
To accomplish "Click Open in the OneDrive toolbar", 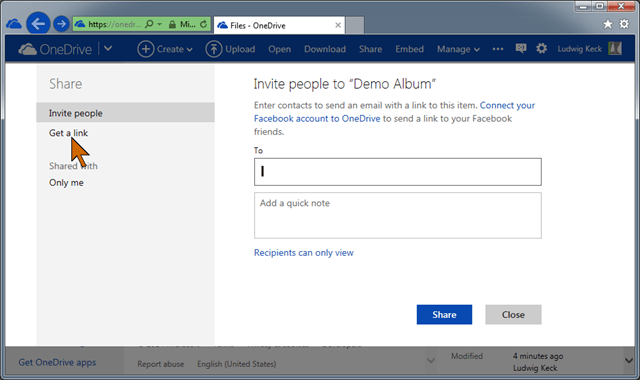I will [280, 49].
